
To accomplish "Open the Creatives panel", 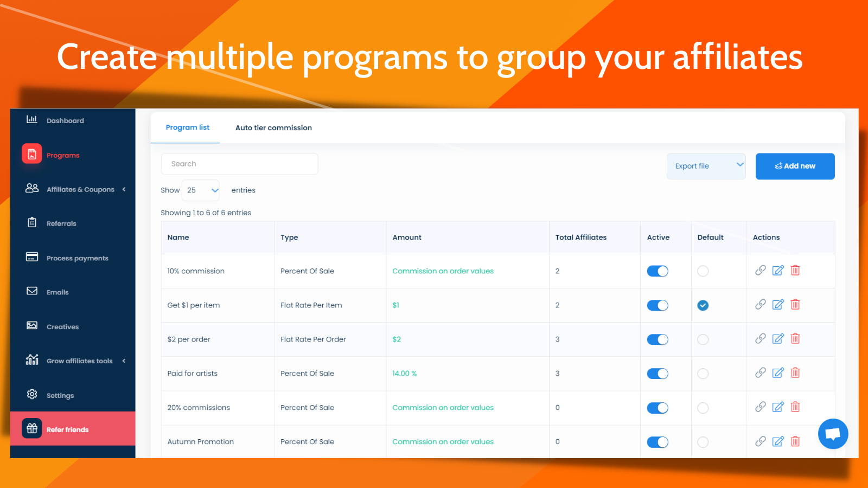I will tap(62, 326).
